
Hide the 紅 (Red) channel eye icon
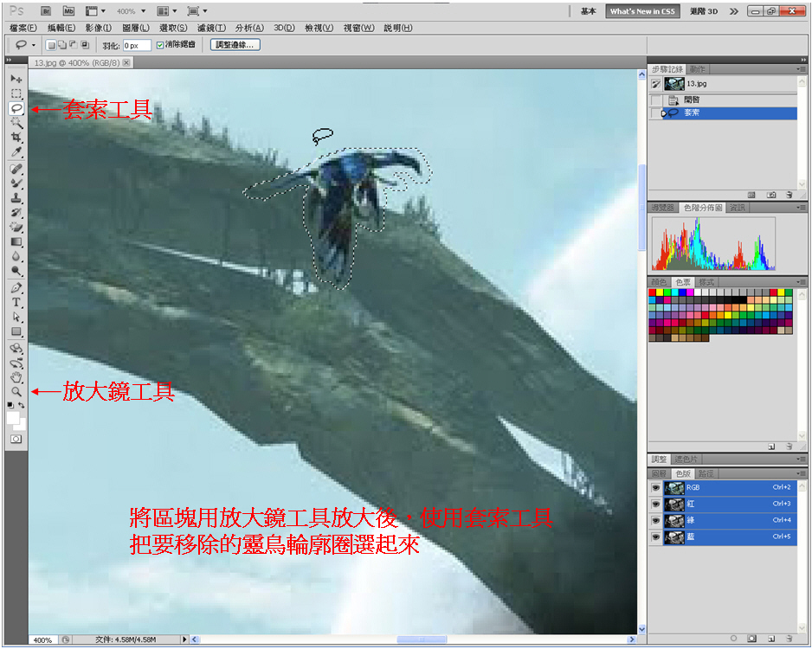[x=655, y=504]
